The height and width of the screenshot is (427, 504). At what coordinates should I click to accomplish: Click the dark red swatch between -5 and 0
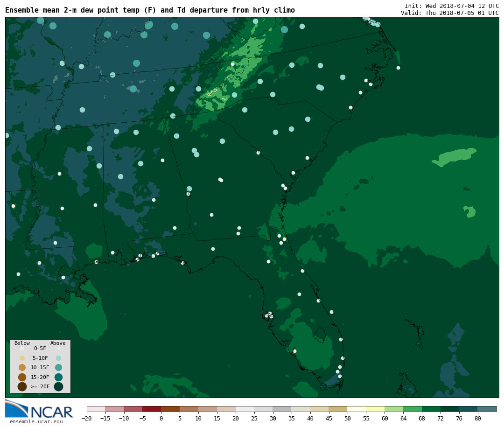pyautogui.click(x=152, y=409)
